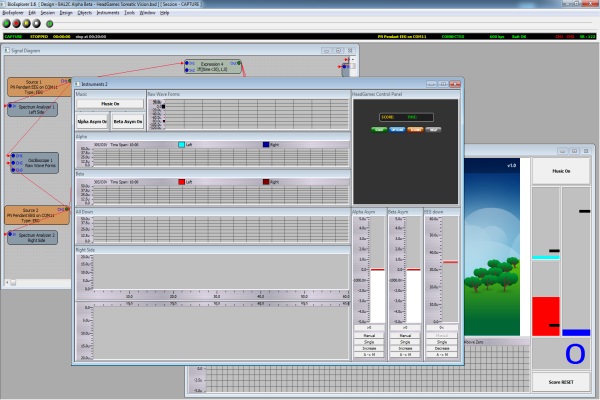Viewport: 600px width, 400px height.
Task: Click the landscape trees game image
Action: click(x=492, y=247)
